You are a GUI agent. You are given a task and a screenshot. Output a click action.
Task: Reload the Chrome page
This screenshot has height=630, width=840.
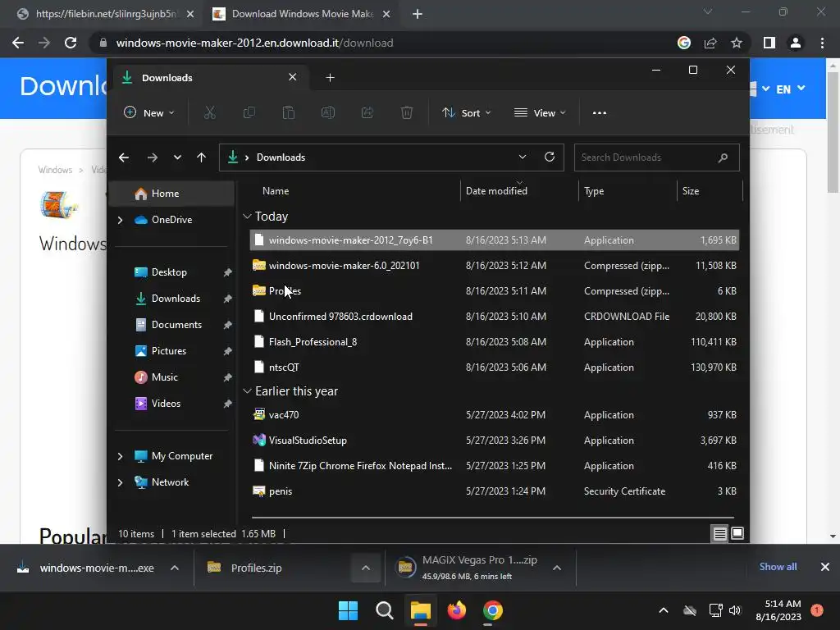point(71,43)
